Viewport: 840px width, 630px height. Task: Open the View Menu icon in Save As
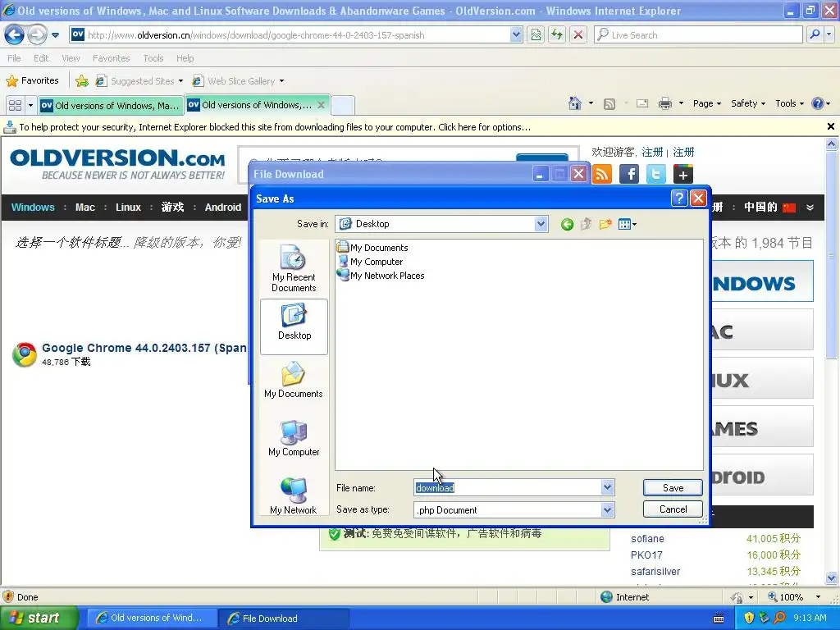627,224
